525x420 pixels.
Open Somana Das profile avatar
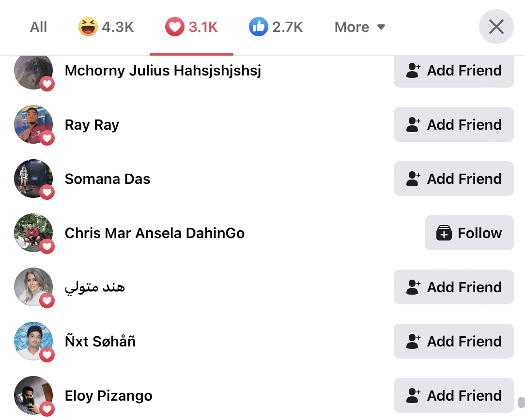pyautogui.click(x=33, y=179)
